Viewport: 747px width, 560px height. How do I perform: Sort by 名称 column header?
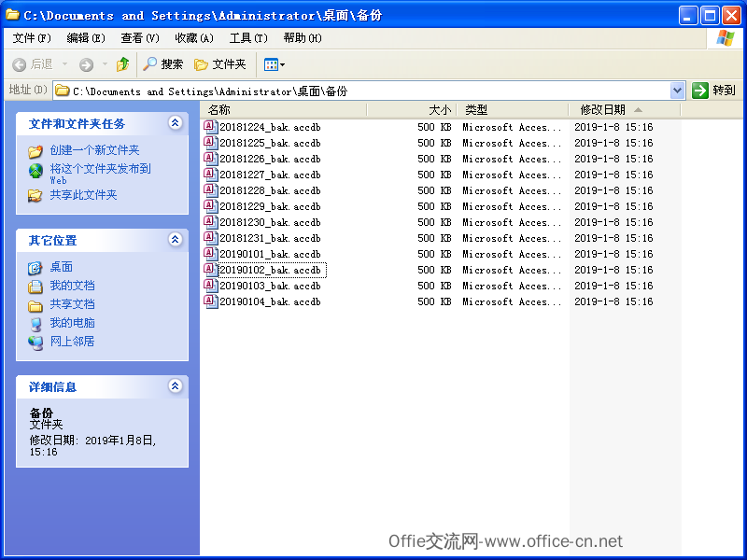point(283,110)
